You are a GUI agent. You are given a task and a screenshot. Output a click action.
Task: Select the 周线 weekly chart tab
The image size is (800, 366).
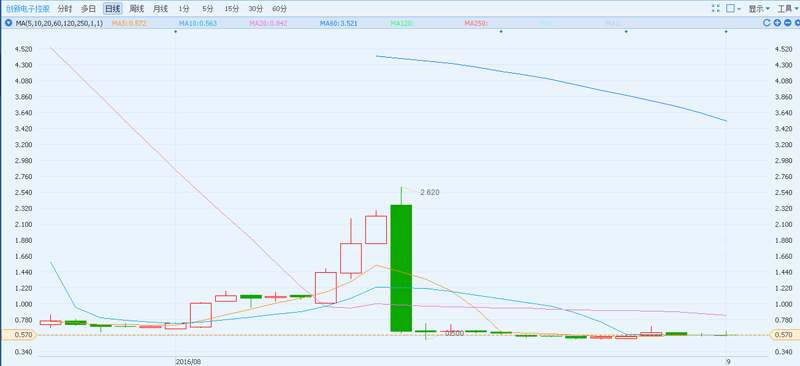[136, 9]
